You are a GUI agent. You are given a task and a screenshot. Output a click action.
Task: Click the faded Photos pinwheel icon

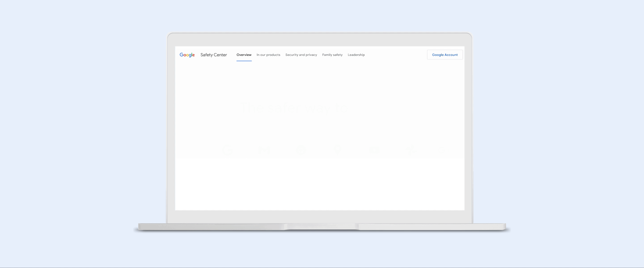[x=411, y=150]
